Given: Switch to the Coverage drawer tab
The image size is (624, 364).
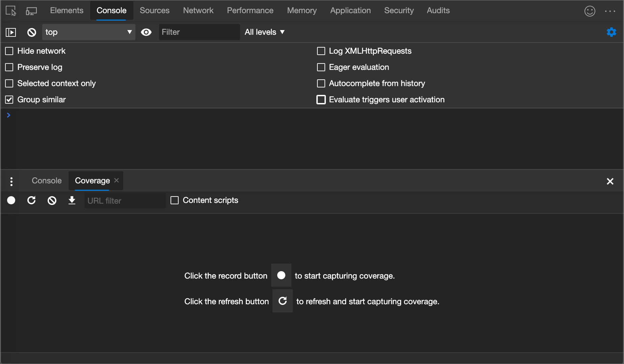Looking at the screenshot, I should pos(92,181).
